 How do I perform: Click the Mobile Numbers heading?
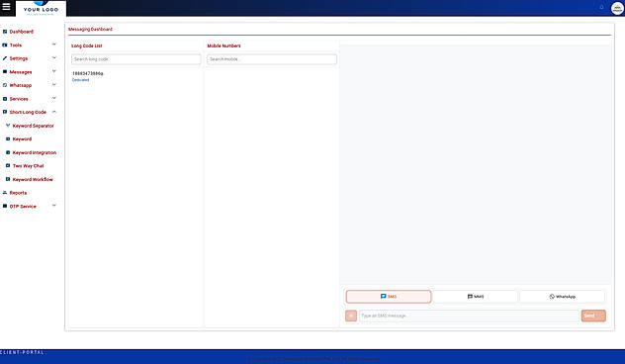pos(224,45)
